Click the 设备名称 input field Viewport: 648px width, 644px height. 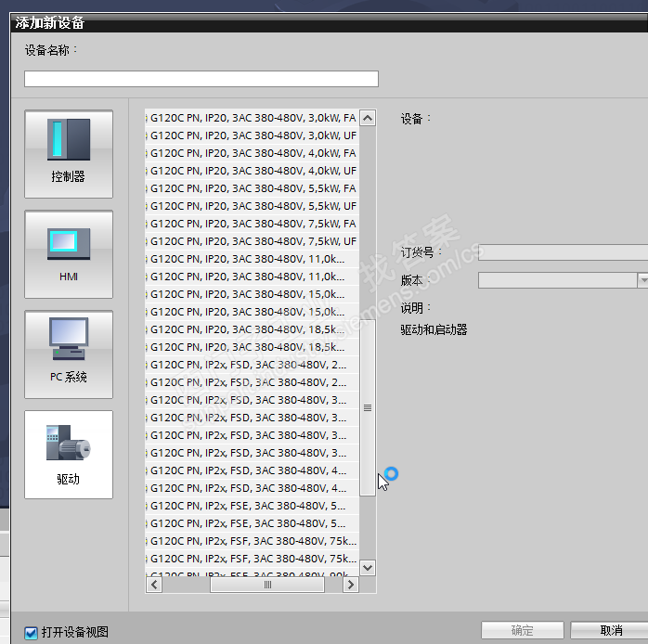(x=201, y=79)
